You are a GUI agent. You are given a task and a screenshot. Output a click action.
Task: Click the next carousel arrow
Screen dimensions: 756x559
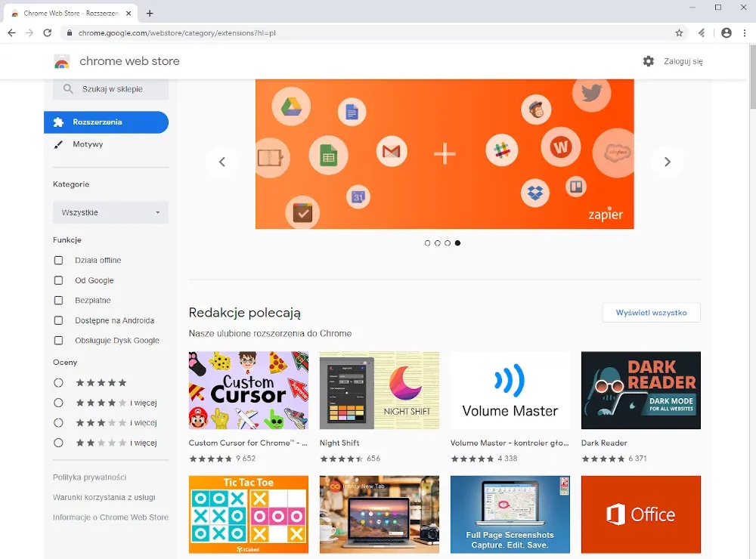pyautogui.click(x=668, y=162)
